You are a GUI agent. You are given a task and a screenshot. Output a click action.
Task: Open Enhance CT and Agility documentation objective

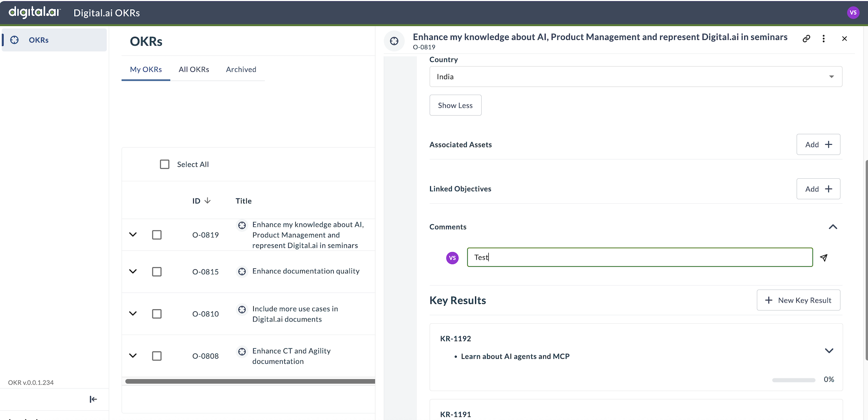pos(291,356)
